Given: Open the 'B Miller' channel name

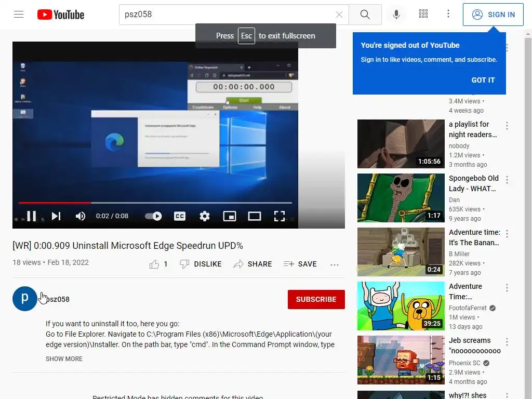Looking at the screenshot, I should pyautogui.click(x=459, y=254).
